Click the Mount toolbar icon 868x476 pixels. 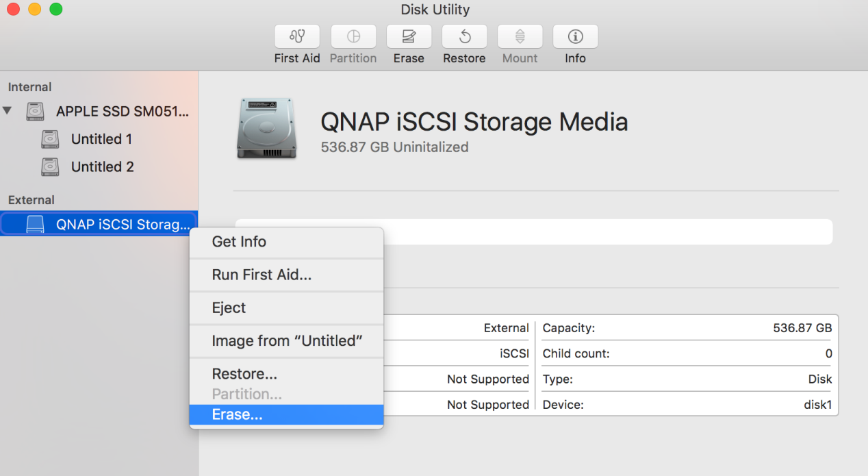520,36
